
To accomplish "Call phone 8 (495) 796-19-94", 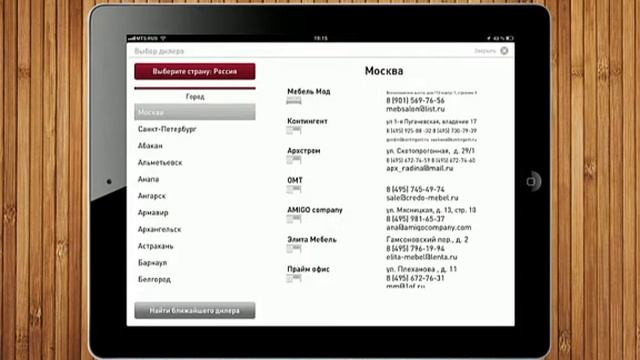I will tap(415, 249).
